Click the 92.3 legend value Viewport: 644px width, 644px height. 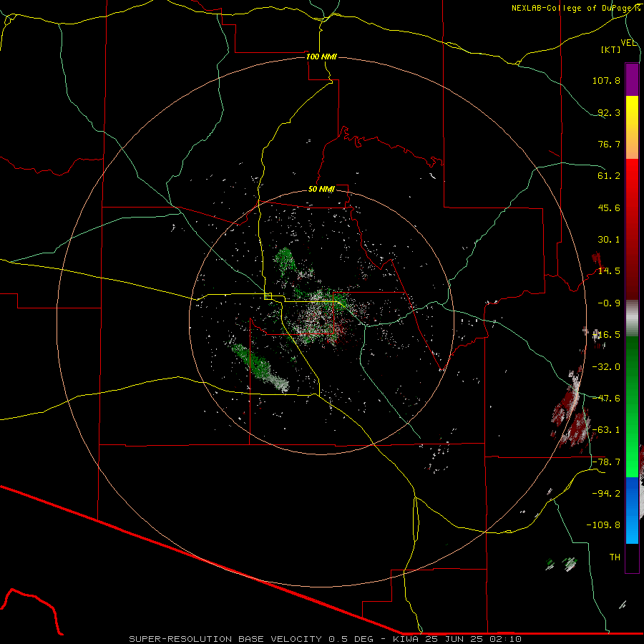(609, 112)
